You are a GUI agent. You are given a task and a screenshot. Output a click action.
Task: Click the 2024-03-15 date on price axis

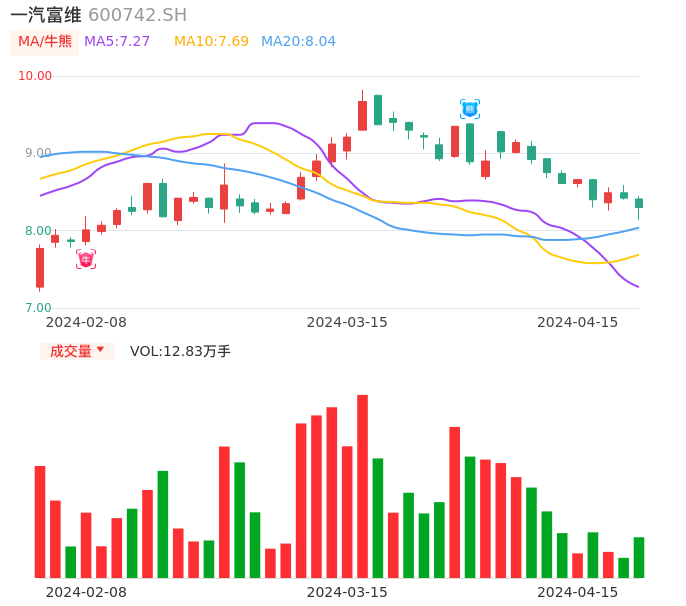pyautogui.click(x=347, y=322)
